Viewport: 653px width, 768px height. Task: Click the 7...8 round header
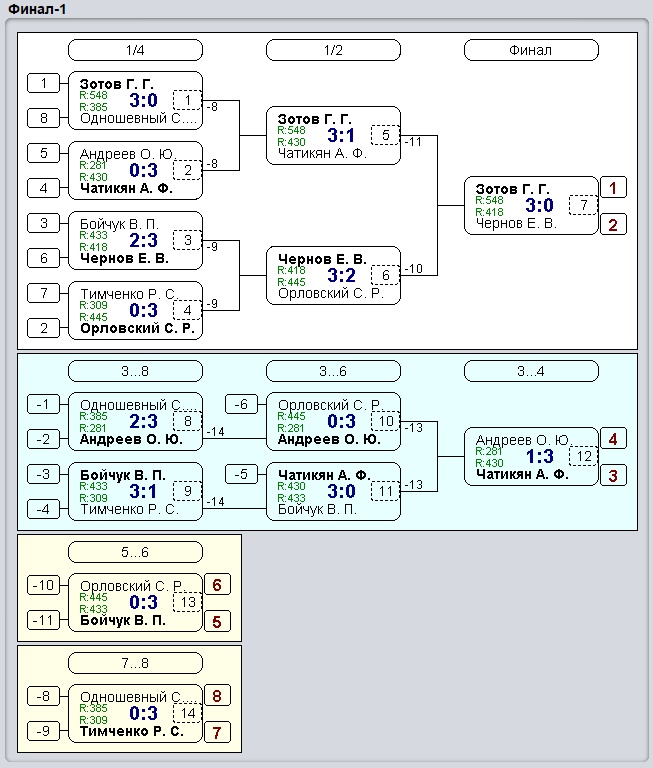pyautogui.click(x=135, y=663)
